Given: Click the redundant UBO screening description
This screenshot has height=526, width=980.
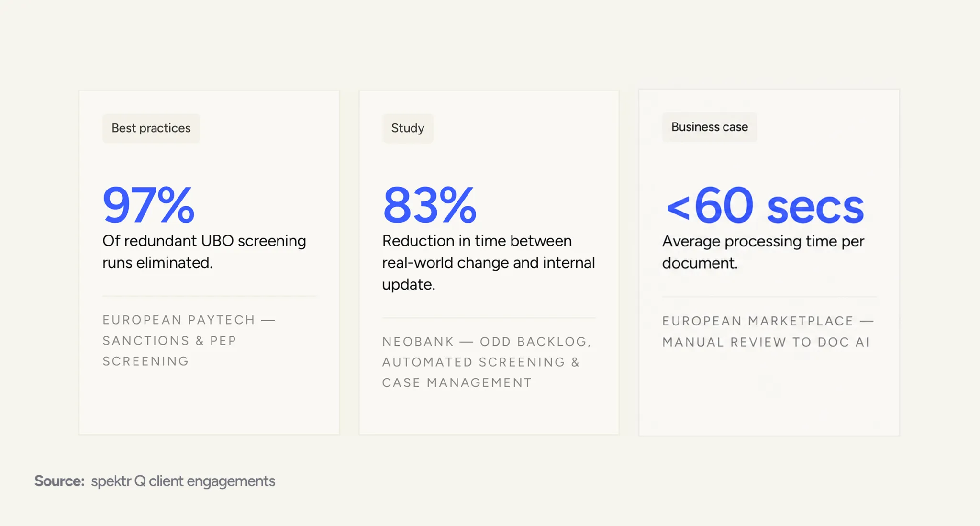Looking at the screenshot, I should [x=204, y=251].
